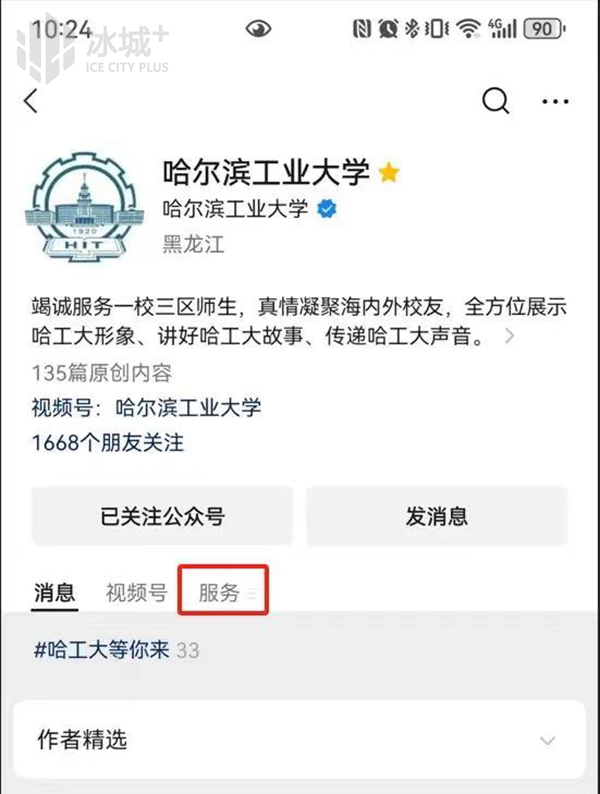600x794 pixels.
Task: Tap the battery indicator showing 90
Action: coord(544,29)
